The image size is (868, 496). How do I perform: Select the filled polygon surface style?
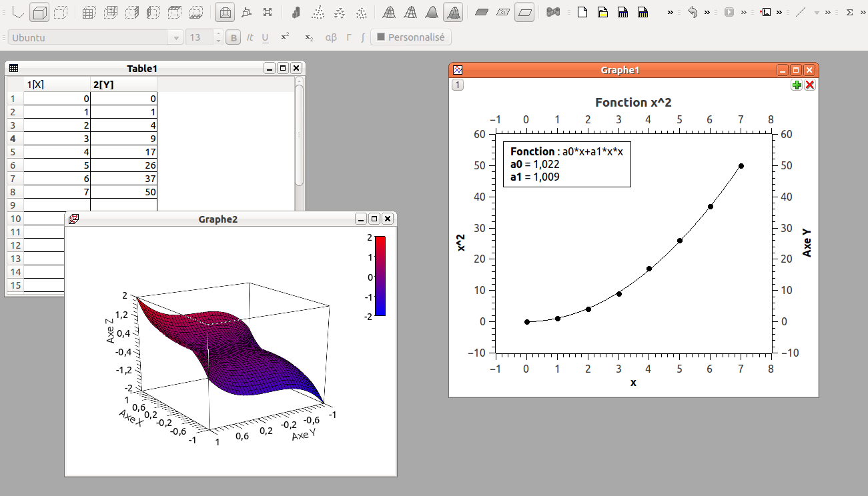click(432, 12)
